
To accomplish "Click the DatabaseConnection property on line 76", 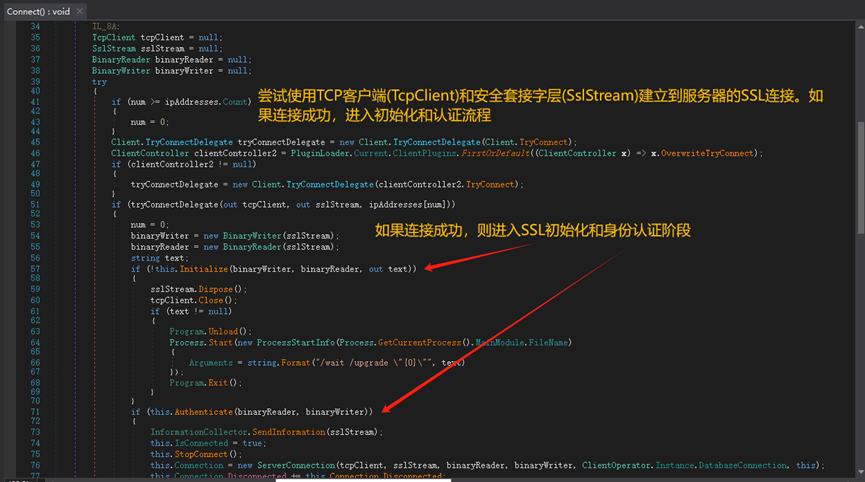I will click(x=743, y=465).
